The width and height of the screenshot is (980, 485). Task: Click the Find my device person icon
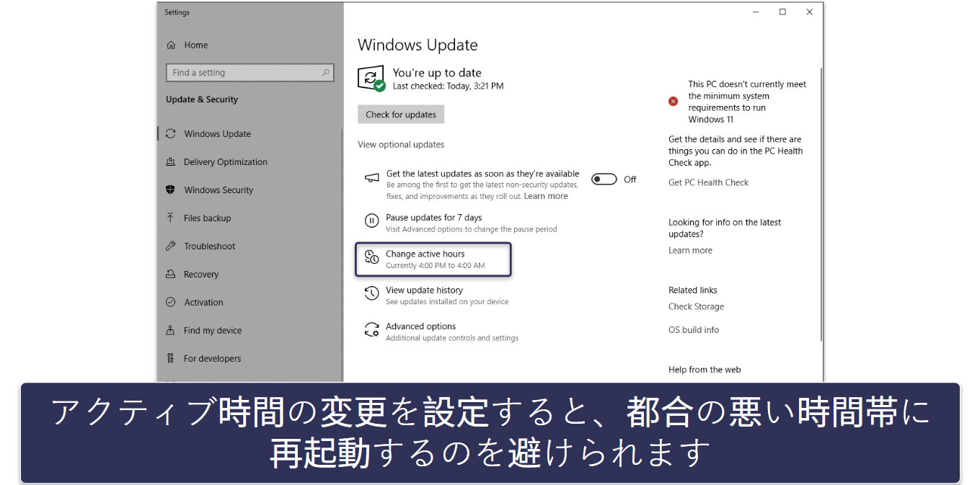[x=171, y=331]
